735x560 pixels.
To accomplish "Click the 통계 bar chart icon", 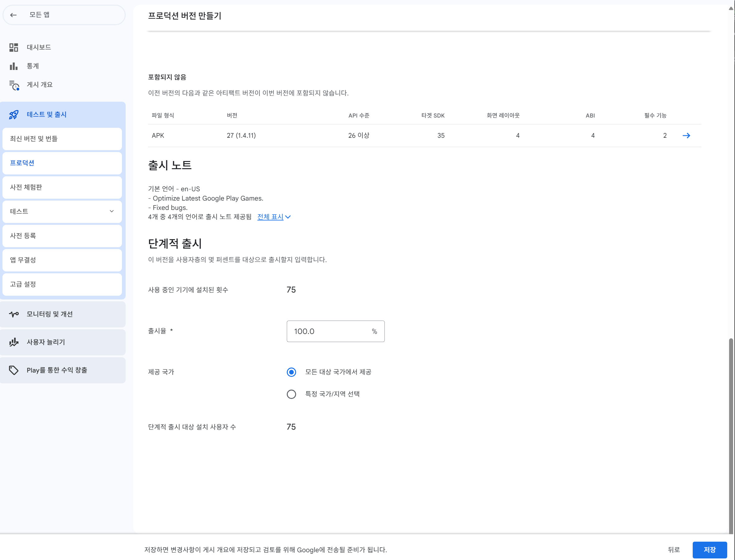I will pyautogui.click(x=14, y=66).
